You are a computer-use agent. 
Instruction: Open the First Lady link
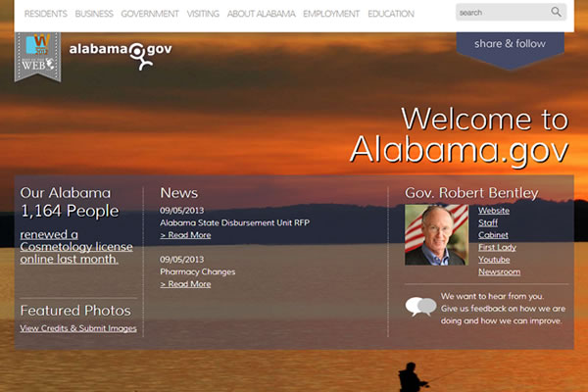point(497,248)
